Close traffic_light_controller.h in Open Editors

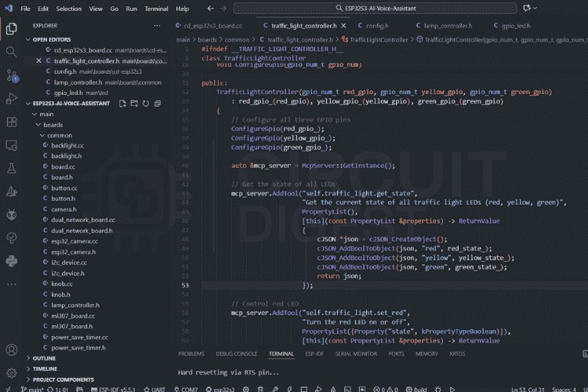tap(39, 60)
